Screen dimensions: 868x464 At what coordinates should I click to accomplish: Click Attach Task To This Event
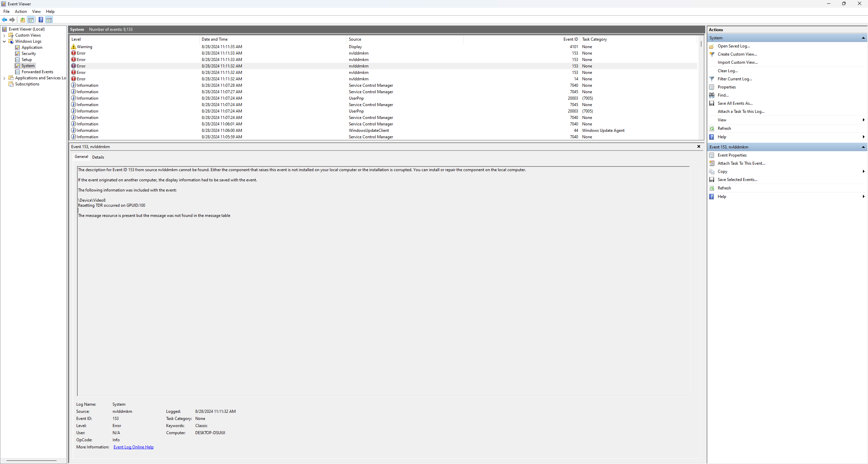click(741, 163)
